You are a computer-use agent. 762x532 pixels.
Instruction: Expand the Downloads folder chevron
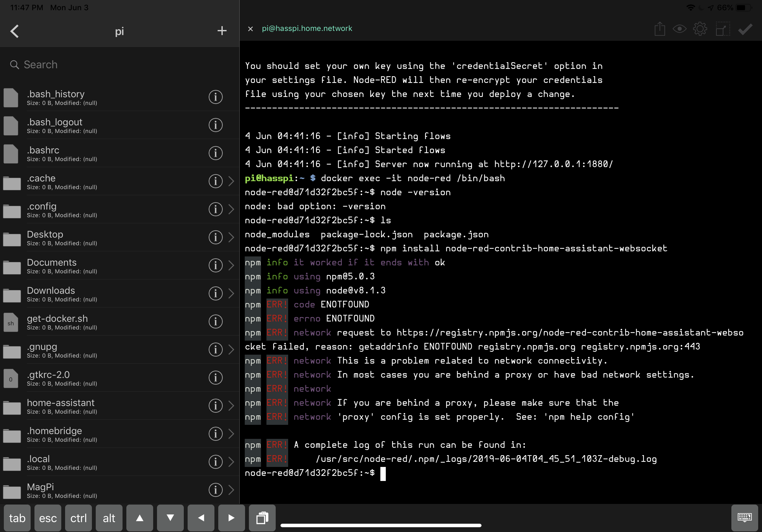click(x=231, y=293)
